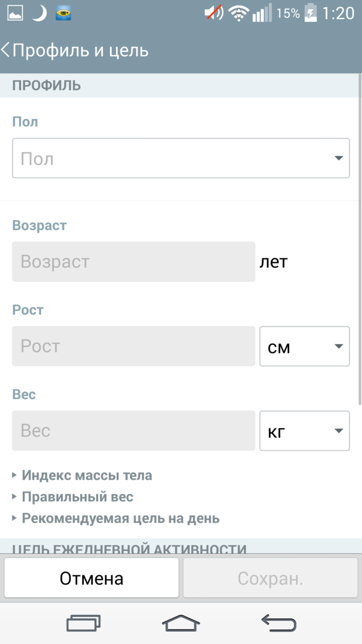Open the кг weight unit dropdown

(x=304, y=431)
